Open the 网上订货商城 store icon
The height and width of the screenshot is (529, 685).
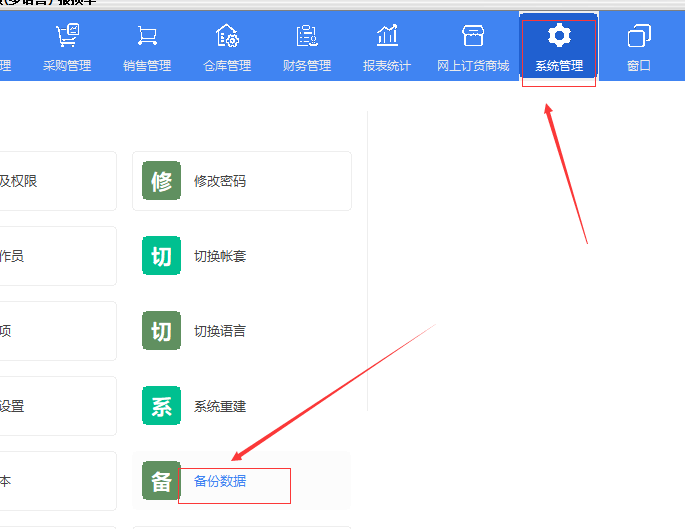(473, 35)
